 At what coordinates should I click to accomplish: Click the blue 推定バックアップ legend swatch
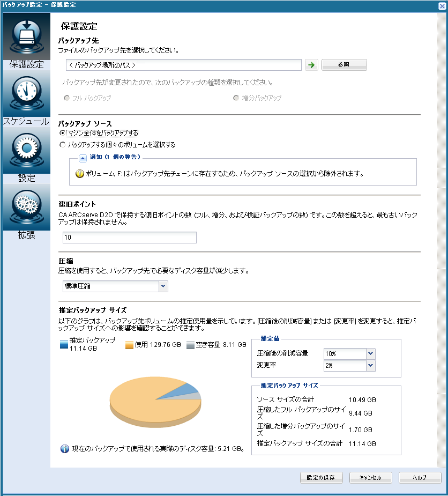click(64, 344)
